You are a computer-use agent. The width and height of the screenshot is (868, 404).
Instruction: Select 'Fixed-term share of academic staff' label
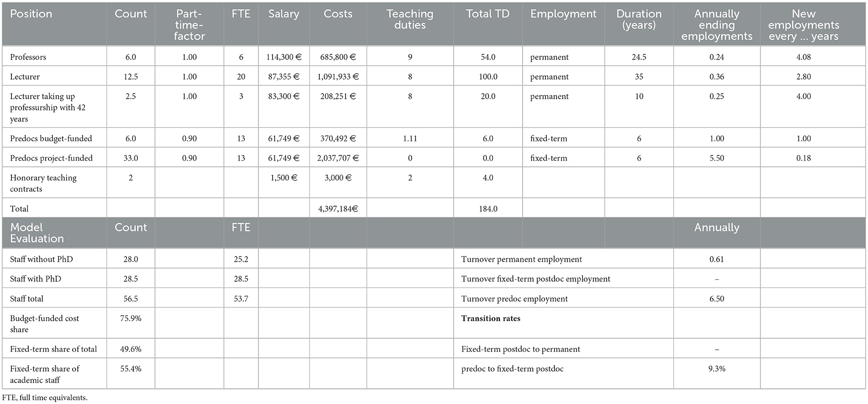45,374
